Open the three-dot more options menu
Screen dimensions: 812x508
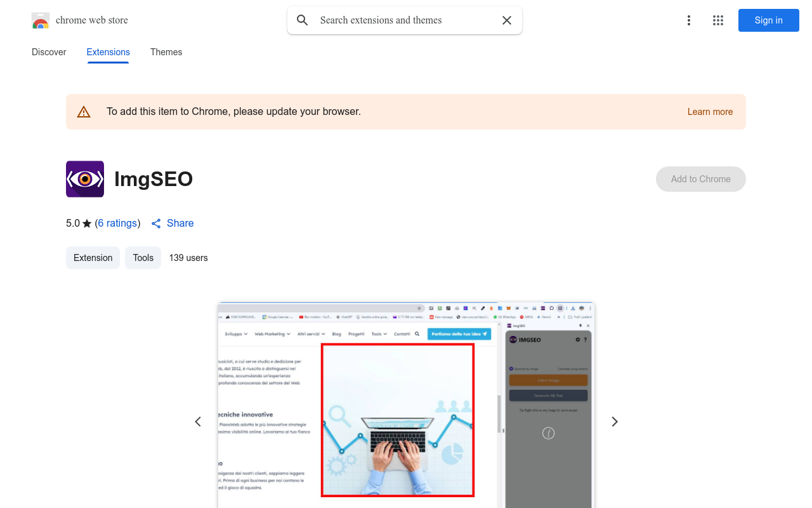(x=689, y=20)
